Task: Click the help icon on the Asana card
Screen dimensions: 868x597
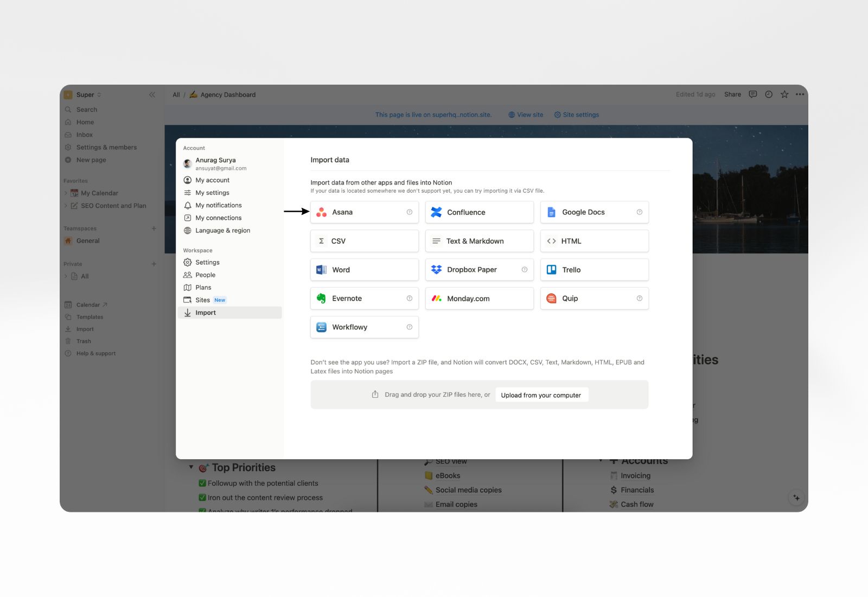Action: tap(410, 212)
